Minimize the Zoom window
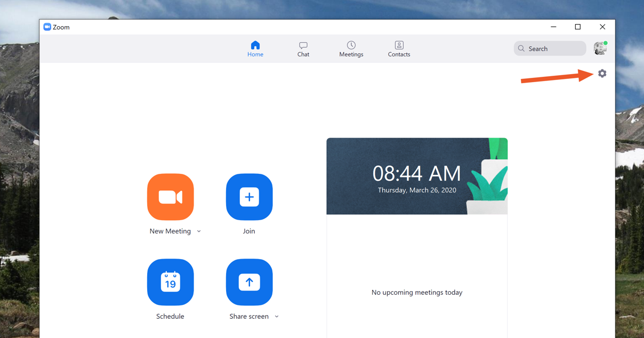This screenshot has width=644, height=338. [x=553, y=27]
